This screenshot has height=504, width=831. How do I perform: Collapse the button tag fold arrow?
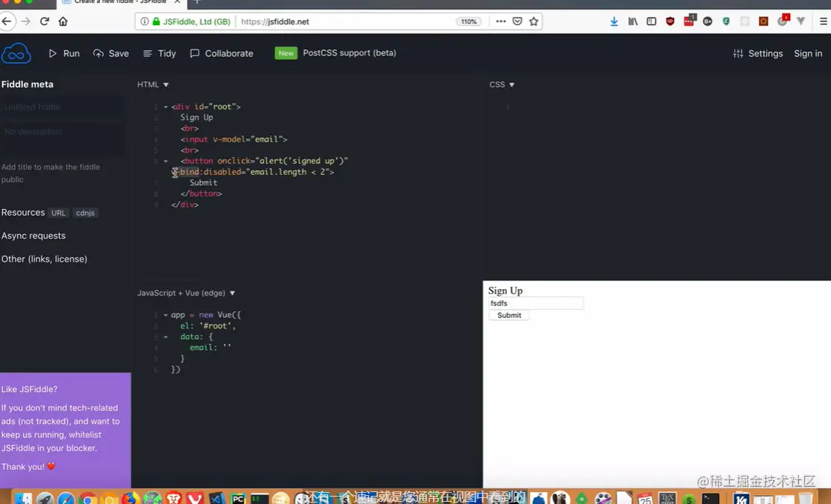click(x=166, y=161)
